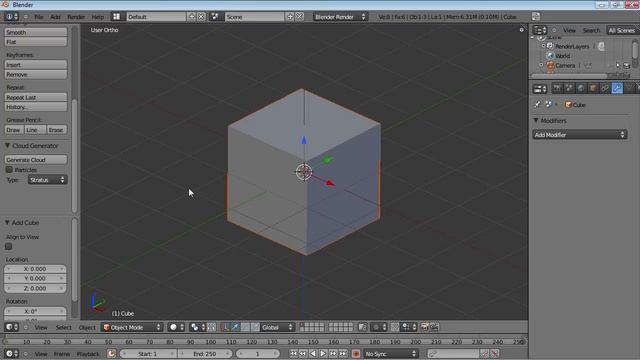Collapse the Add Cube panel
The image size is (640, 360).
click(x=7, y=222)
